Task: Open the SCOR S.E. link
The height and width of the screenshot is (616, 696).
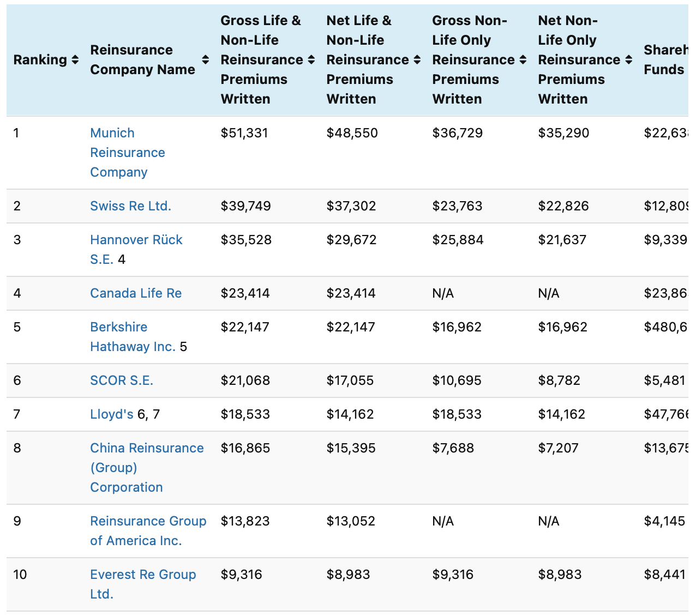Action: click(x=122, y=381)
